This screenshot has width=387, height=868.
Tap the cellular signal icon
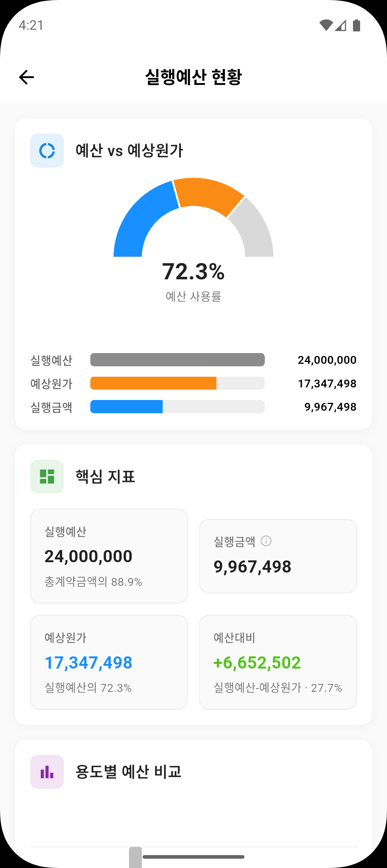[341, 25]
